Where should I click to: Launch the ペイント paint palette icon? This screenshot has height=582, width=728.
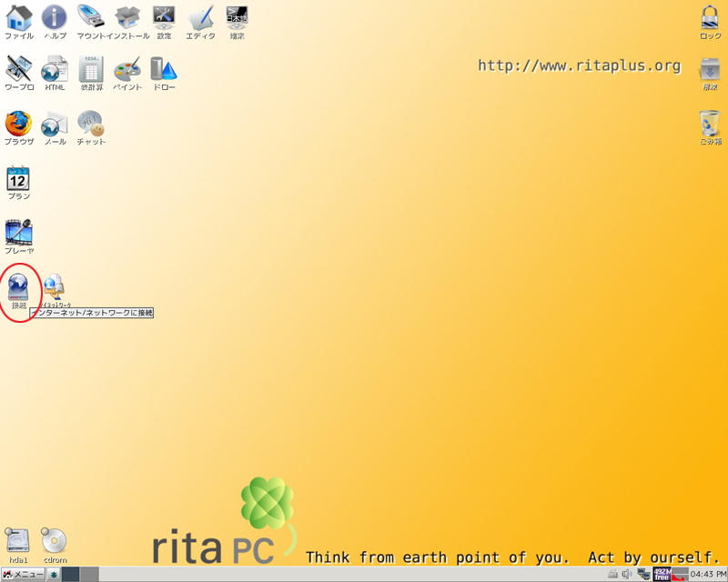click(127, 70)
